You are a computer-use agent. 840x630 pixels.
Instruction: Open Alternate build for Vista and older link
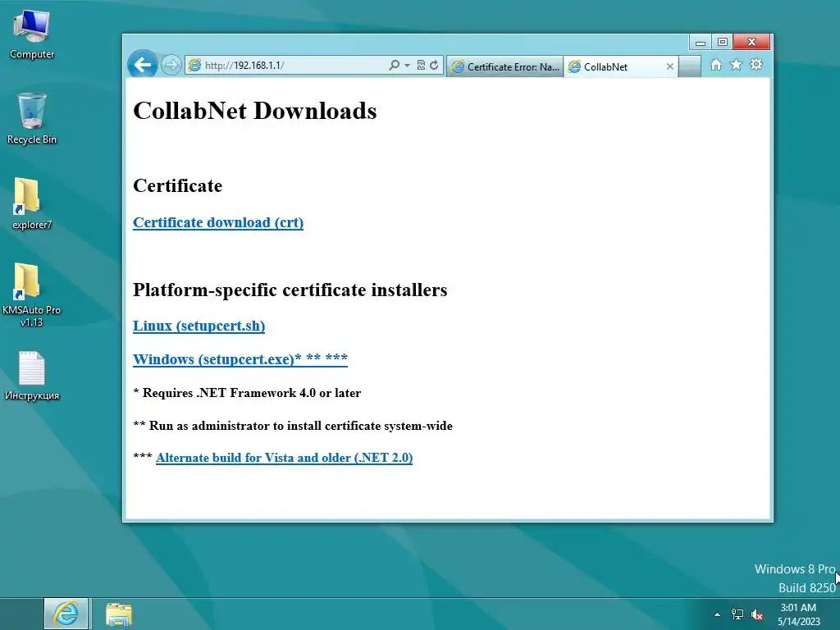point(284,458)
